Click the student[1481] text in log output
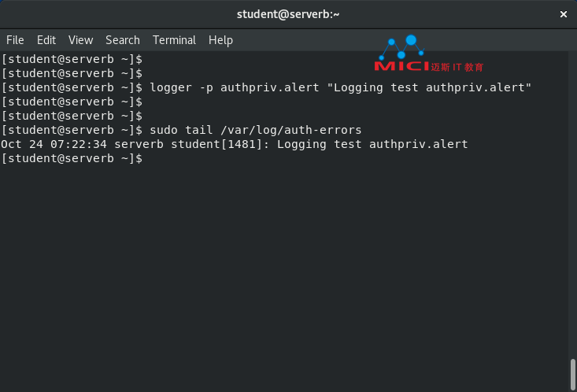577x392 pixels. [x=216, y=144]
